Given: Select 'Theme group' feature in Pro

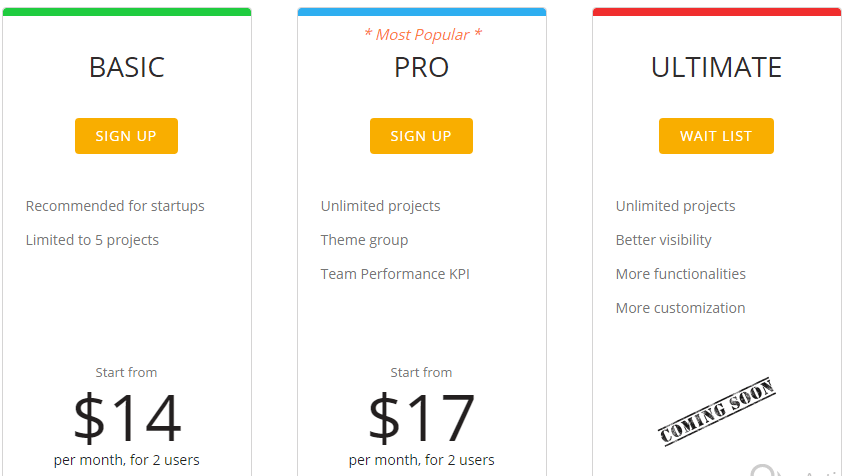Looking at the screenshot, I should coord(364,240).
